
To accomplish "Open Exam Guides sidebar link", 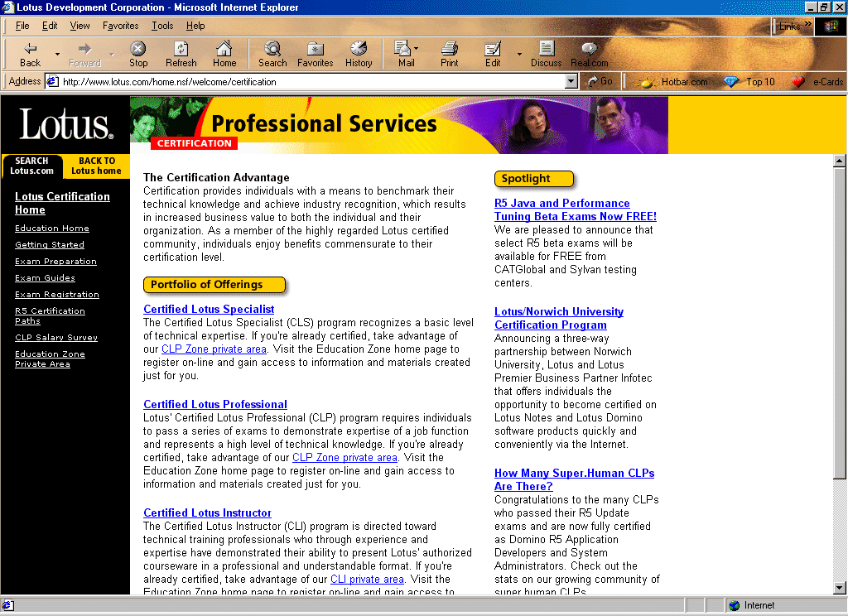I will pos(45,278).
